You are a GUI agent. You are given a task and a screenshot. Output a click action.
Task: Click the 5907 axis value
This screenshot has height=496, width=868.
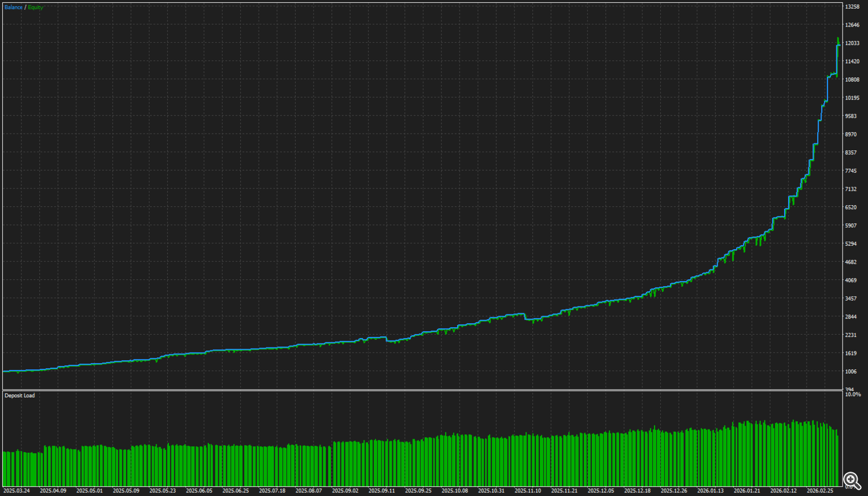tap(851, 225)
